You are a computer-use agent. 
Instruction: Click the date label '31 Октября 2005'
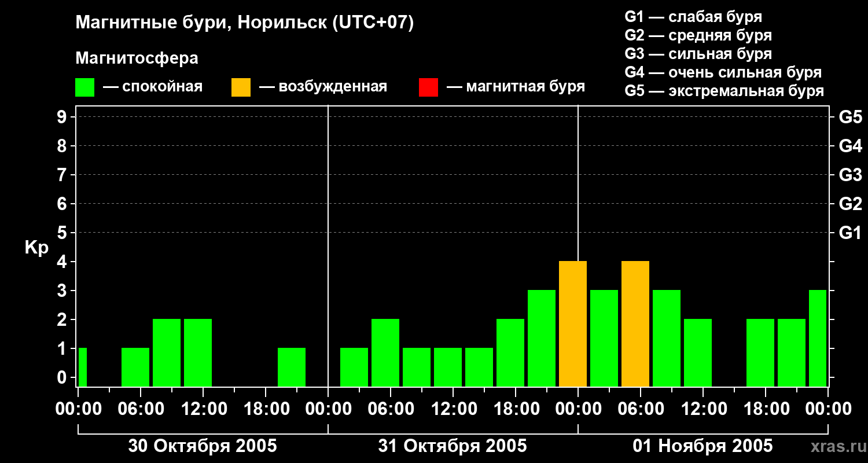pos(453,446)
